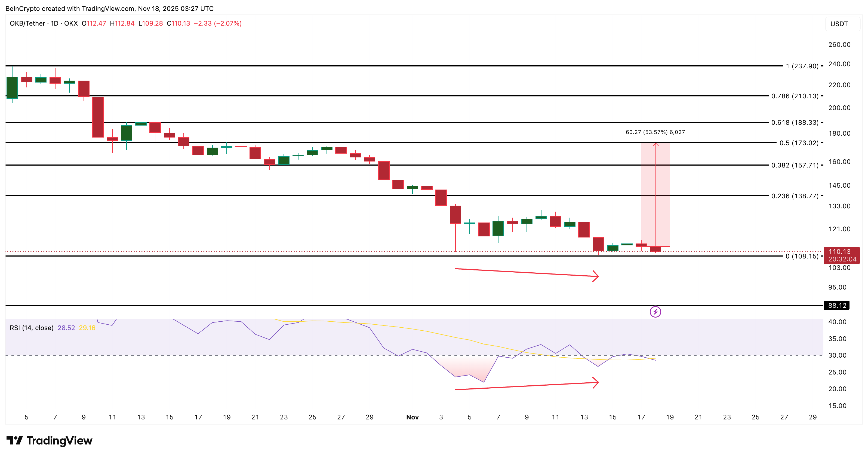Select the Nov label on the time axis

tap(413, 417)
